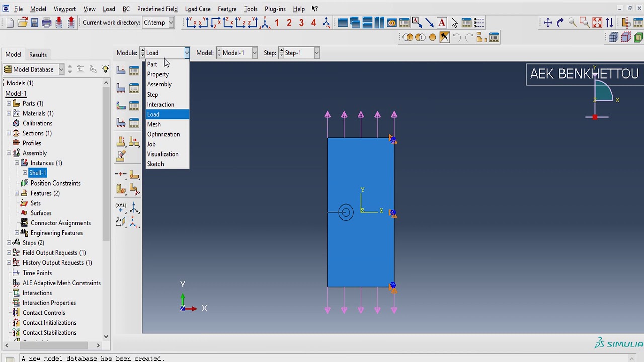
Task: Choose Visualization from the Module list
Action: [x=167, y=154]
